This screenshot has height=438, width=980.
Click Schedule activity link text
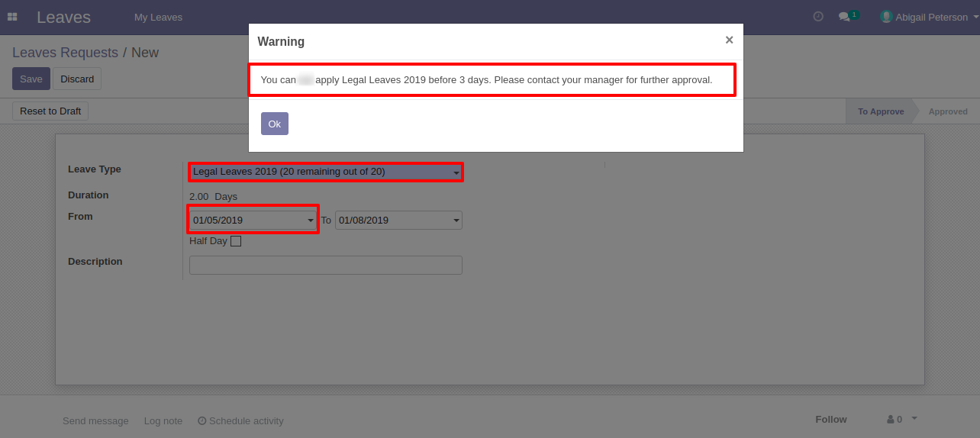point(247,420)
